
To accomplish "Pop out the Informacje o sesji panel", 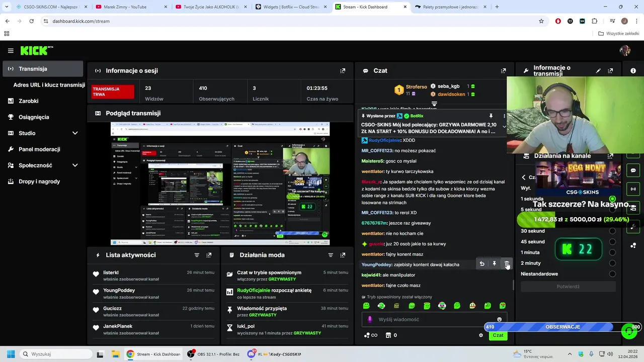I will tap(343, 71).
